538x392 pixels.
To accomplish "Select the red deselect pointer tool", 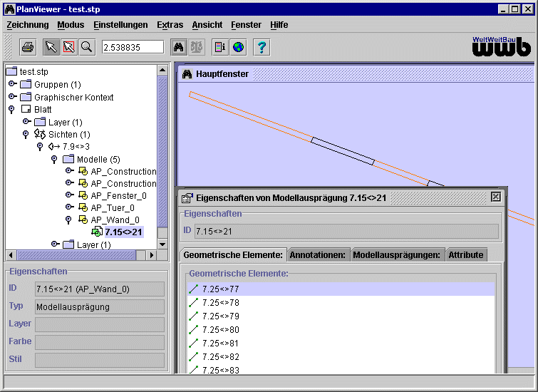I will [x=69, y=47].
